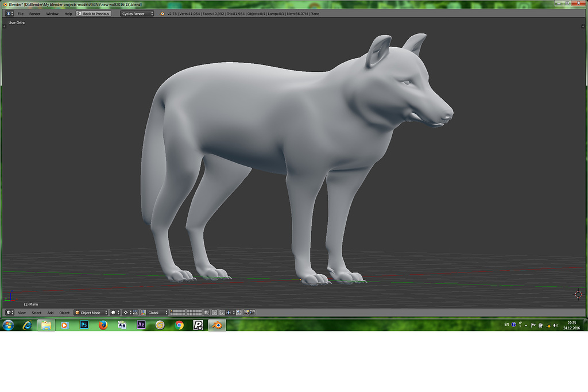Screen dimensions: 588x392
Task: Toggle proportional editing button
Action: point(215,313)
